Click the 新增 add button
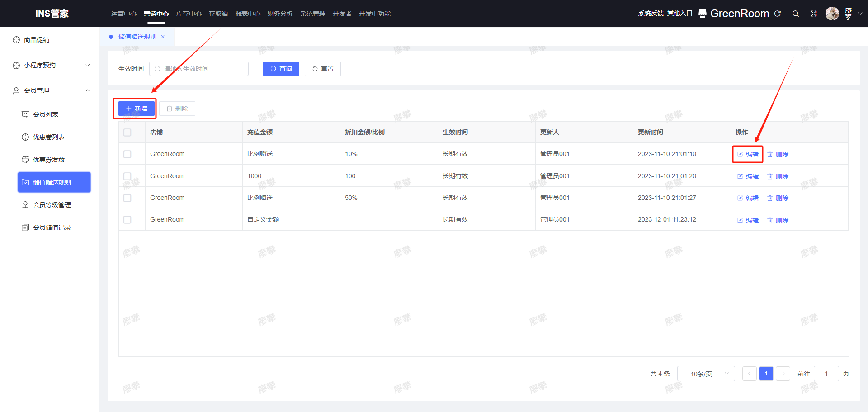The width and height of the screenshot is (868, 412). click(x=137, y=109)
